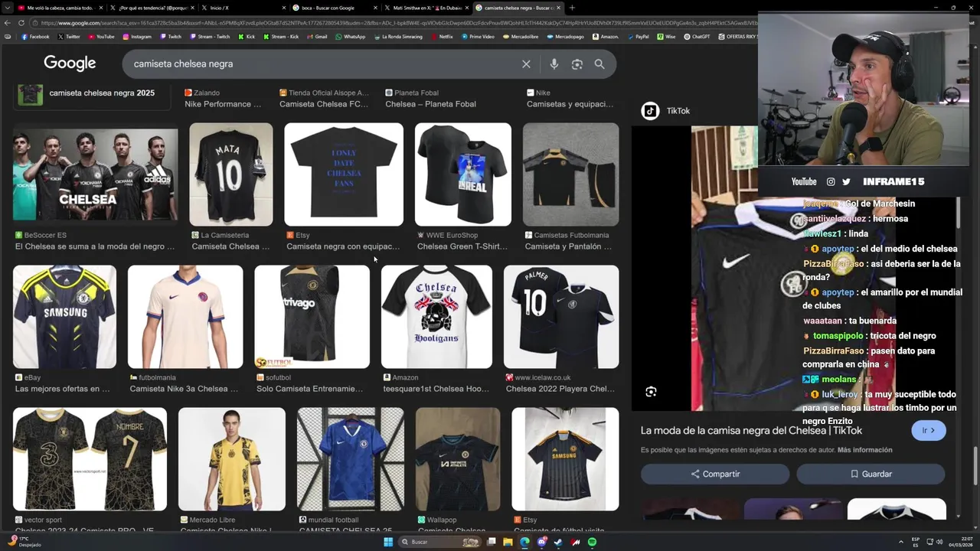The image size is (980, 551).
Task: Switch to '¿Por qué es tendencia?' tab
Action: [152, 8]
